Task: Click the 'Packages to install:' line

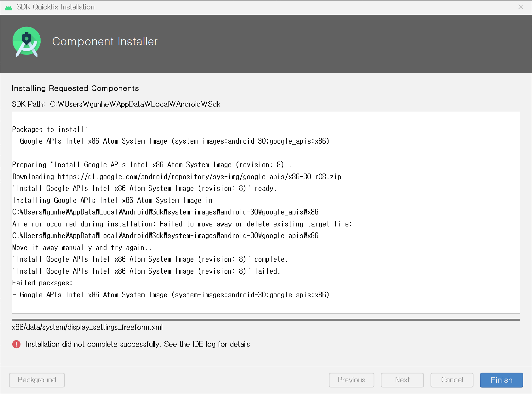Action: click(50, 129)
